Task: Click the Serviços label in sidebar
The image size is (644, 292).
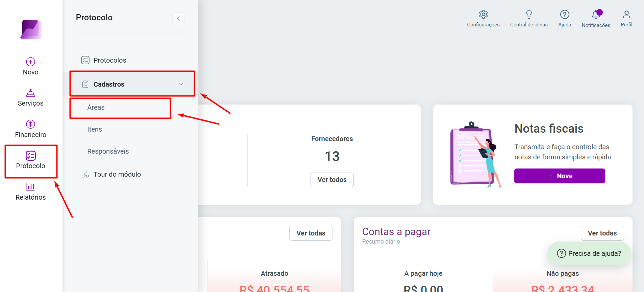Action: [x=31, y=103]
